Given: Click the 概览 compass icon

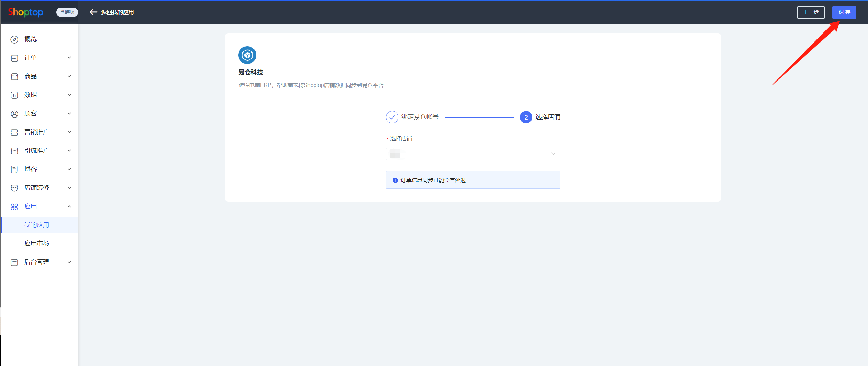Looking at the screenshot, I should click(x=14, y=39).
